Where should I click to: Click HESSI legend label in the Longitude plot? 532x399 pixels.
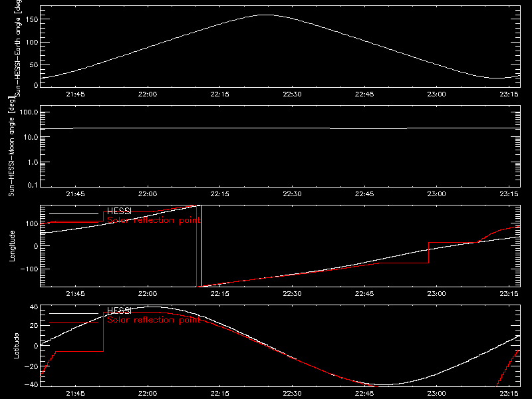tap(119, 211)
